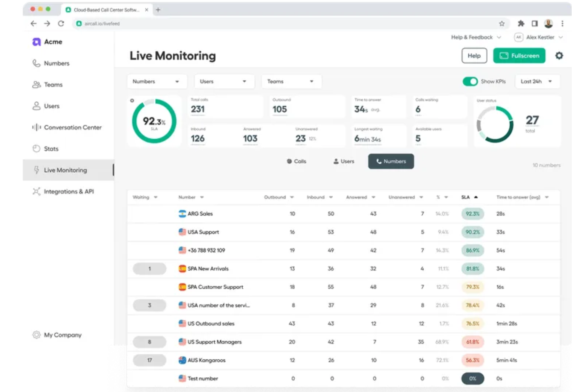This screenshot has width=588, height=392.
Task: Select Live Monitoring in the sidebar
Action: tap(66, 170)
